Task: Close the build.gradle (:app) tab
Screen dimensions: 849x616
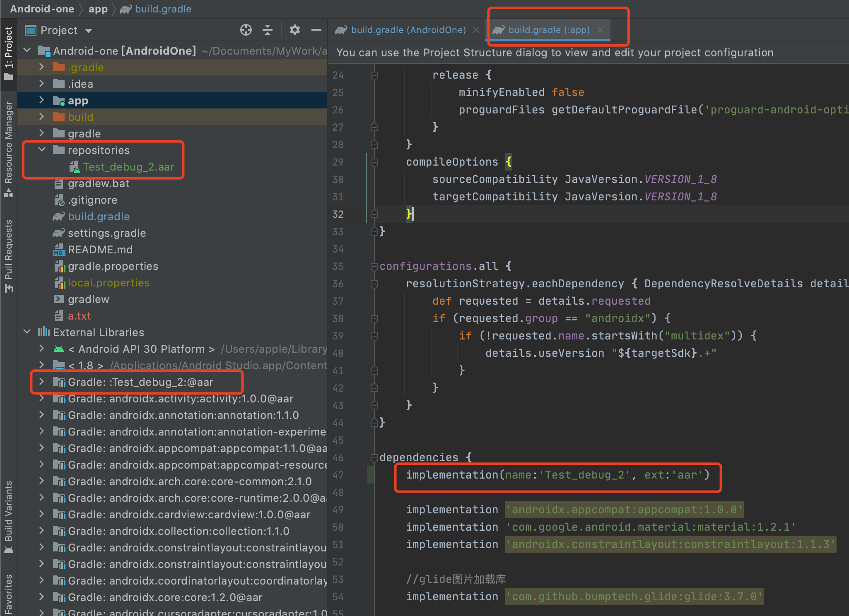Action: 601,30
